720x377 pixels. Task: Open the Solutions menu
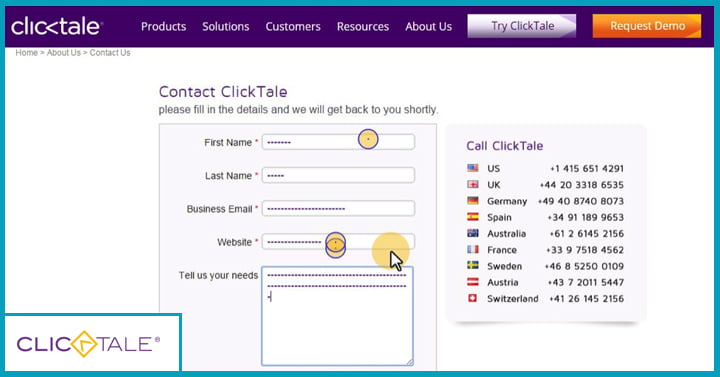(225, 27)
